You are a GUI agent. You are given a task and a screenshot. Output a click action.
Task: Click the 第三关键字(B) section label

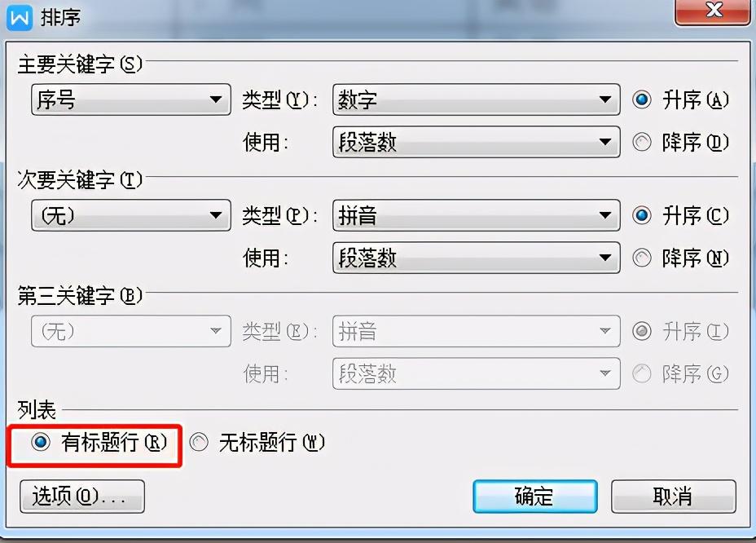pyautogui.click(x=80, y=296)
